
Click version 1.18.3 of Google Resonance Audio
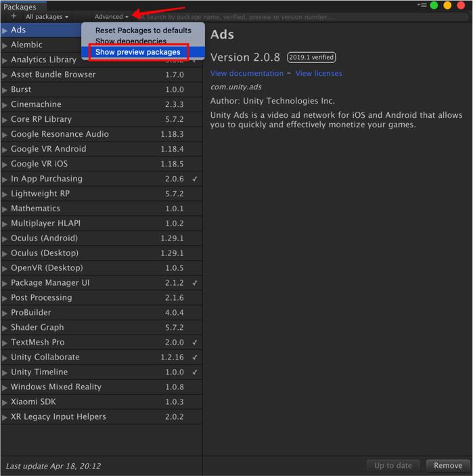[172, 134]
